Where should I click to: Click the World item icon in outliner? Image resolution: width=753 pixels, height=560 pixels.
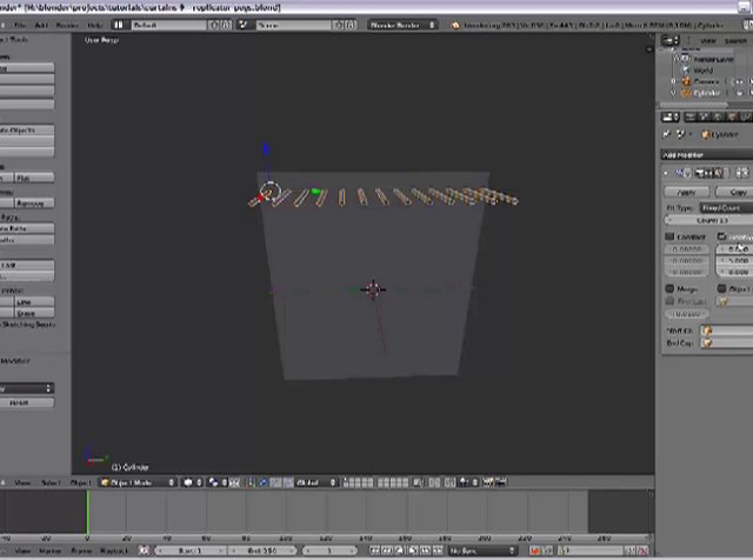[686, 70]
